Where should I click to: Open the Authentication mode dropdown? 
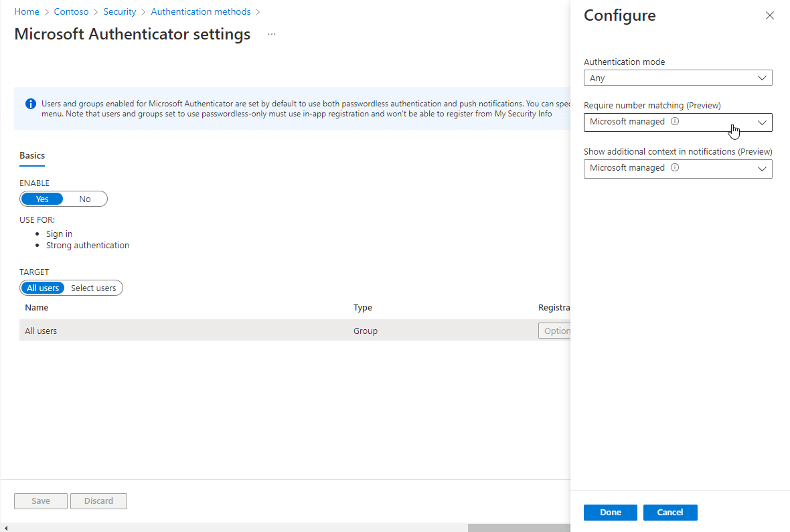(678, 78)
